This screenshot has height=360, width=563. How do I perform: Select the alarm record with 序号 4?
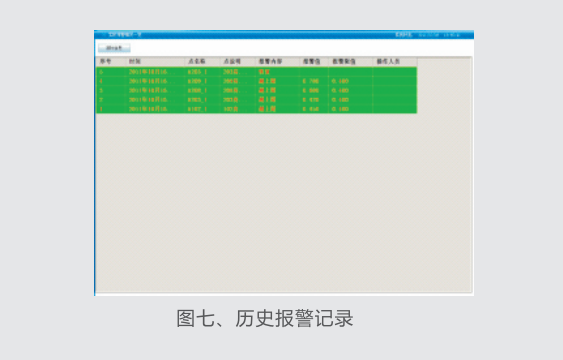tap(256, 81)
